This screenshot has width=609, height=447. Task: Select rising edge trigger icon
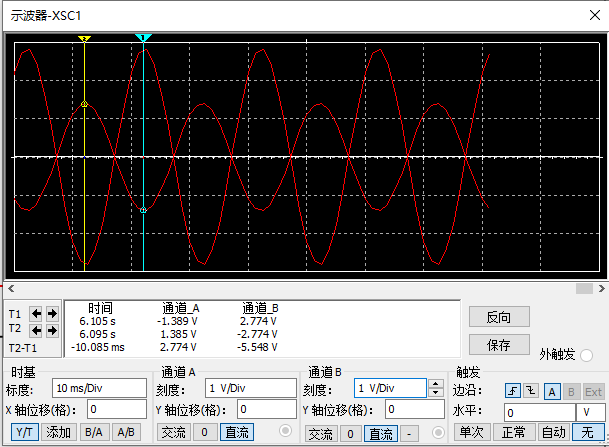[512, 391]
